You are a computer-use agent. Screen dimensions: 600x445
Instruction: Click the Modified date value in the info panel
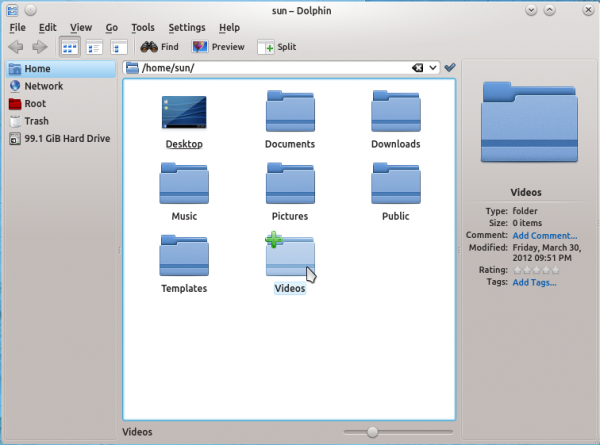pos(547,253)
